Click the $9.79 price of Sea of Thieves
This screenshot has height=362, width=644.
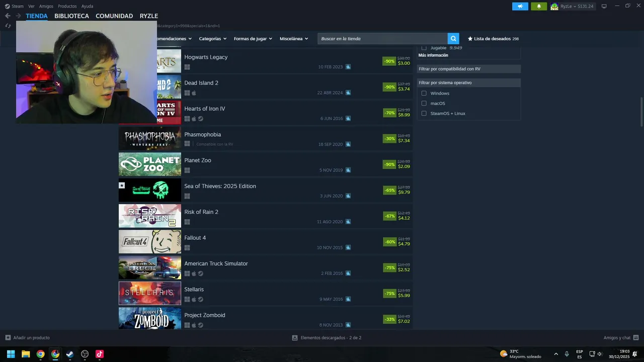[404, 192]
